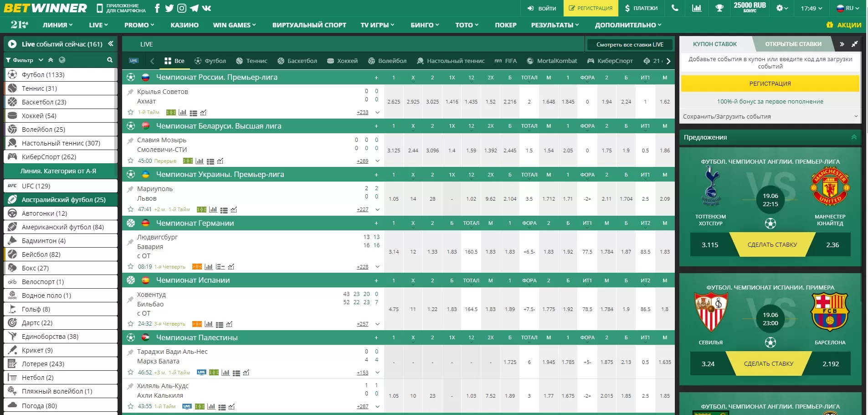The width and height of the screenshot is (868, 415).
Task: Open the Telegram social link icon
Action: coord(194,8)
